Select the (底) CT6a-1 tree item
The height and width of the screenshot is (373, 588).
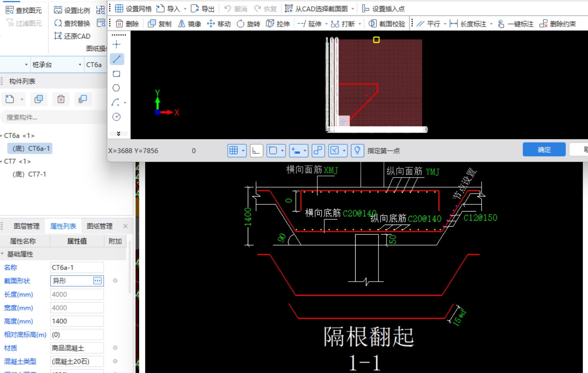pos(30,149)
